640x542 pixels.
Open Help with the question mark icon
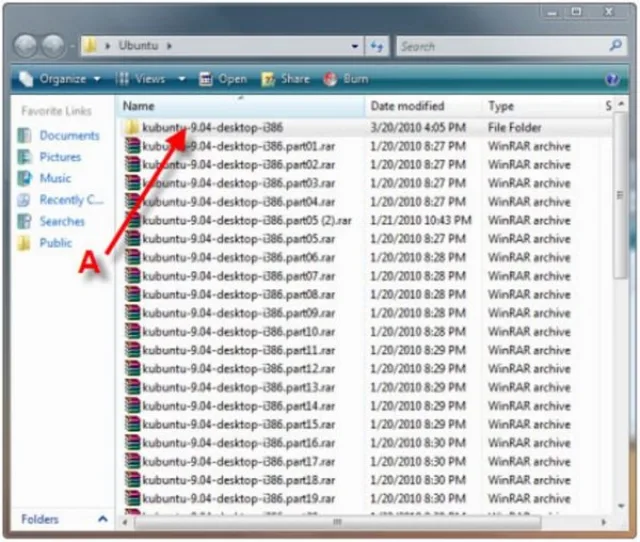coord(612,79)
